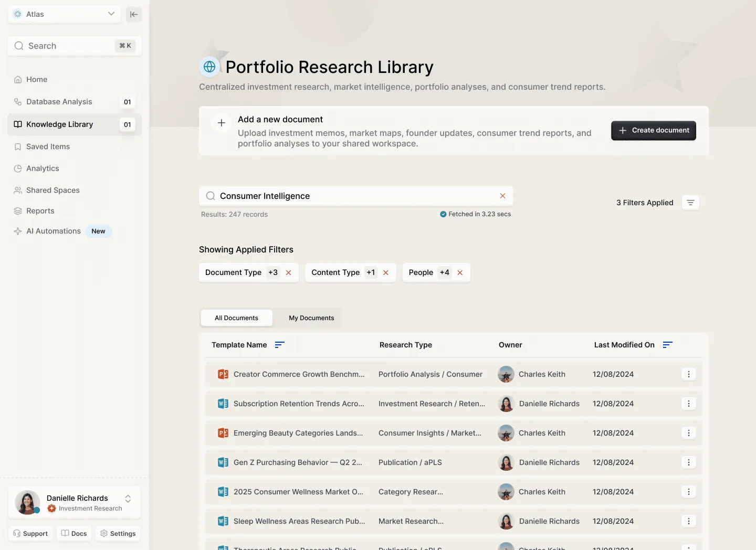Click the Analytics chart icon
756x550 pixels.
pos(18,168)
